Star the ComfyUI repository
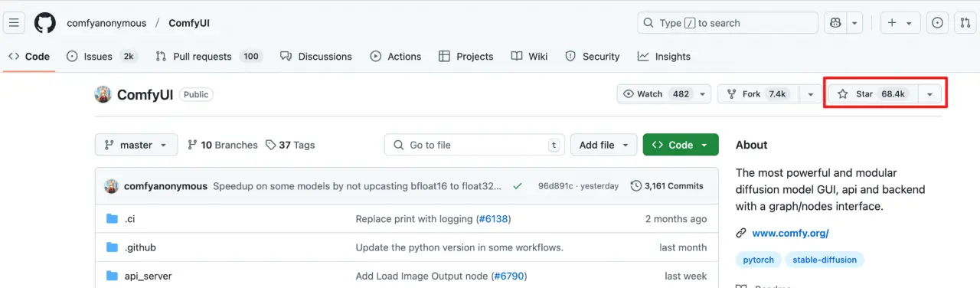Viewport: 980px width, 288px height. coord(871,94)
